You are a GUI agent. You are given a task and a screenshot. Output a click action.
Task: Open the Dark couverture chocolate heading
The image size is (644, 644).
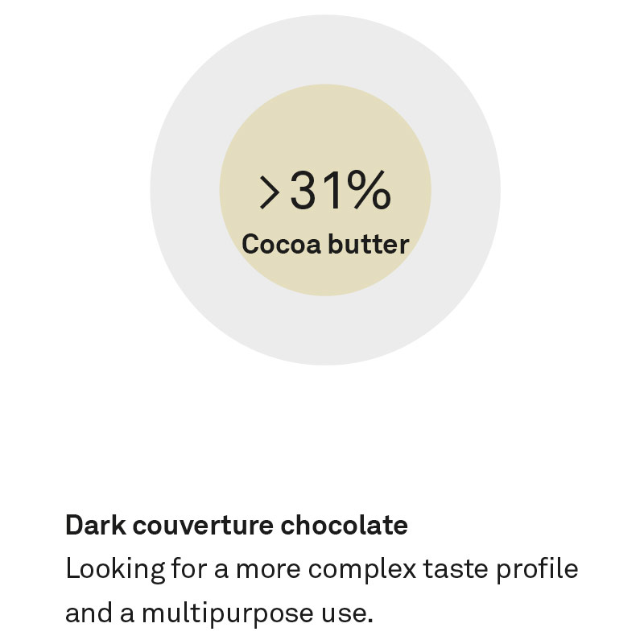[x=237, y=525]
